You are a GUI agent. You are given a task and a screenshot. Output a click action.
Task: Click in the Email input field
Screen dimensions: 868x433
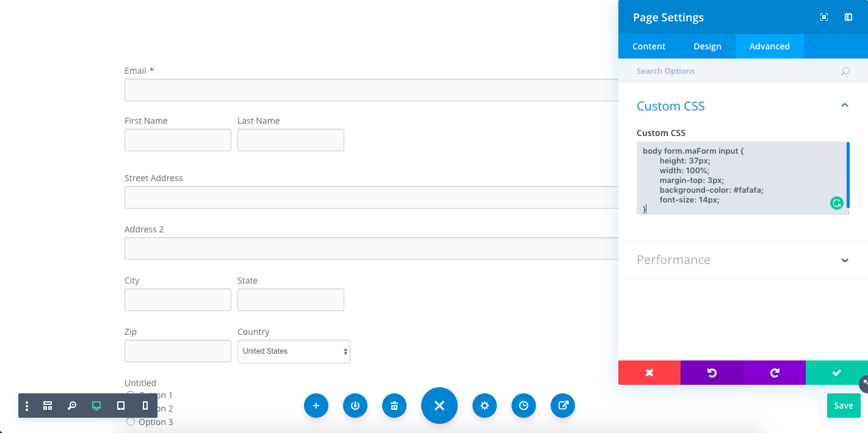371,90
